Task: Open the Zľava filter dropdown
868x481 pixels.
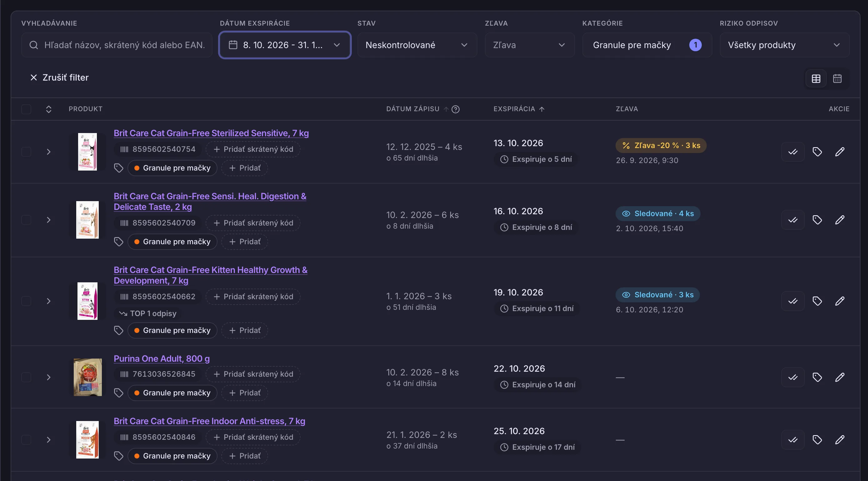Action: click(x=529, y=45)
